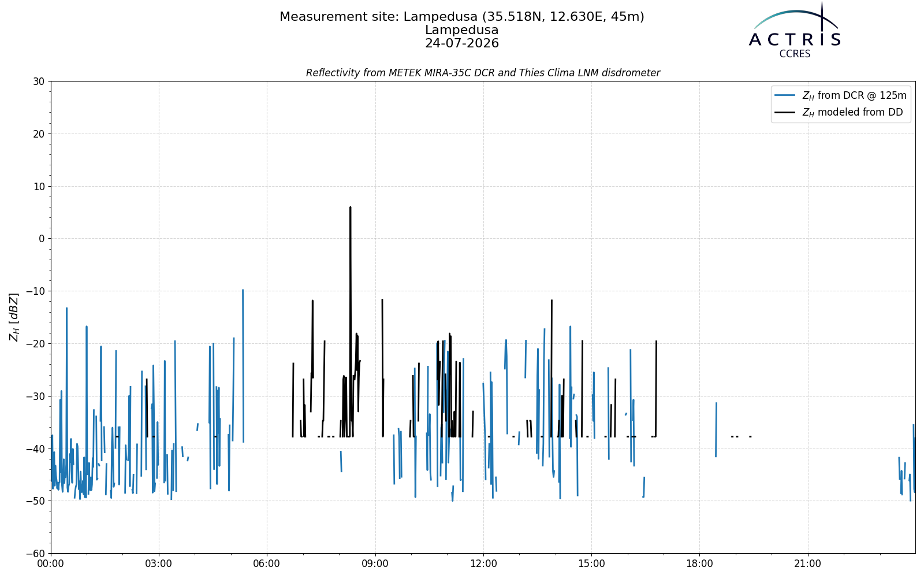The height and width of the screenshot is (578, 924).
Task: Click the '15:00' x-axis tick label
Action: [591, 564]
